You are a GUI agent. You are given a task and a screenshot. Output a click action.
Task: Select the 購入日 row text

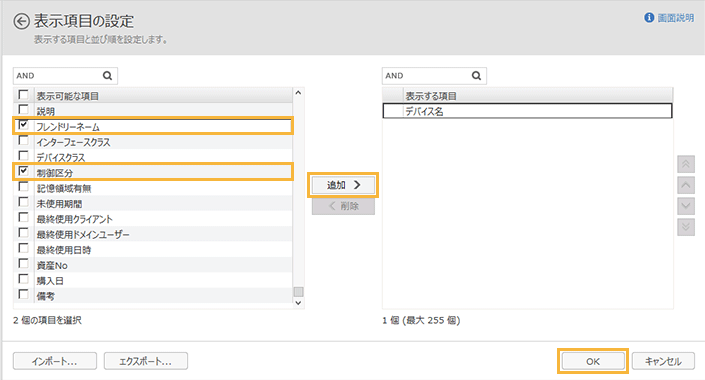50,281
